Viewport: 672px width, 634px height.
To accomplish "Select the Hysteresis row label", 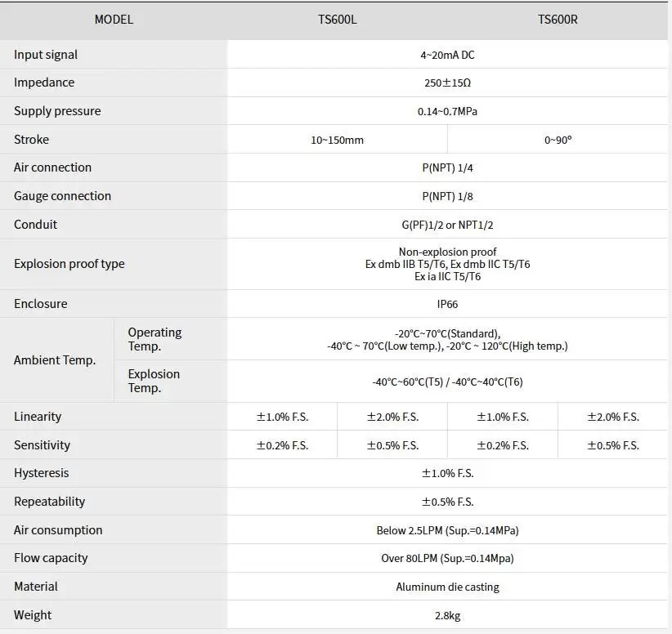I will pos(42,473).
